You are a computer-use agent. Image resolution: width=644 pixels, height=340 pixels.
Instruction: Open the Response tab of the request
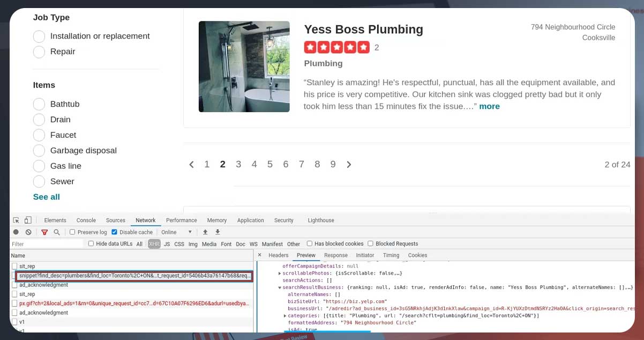(336, 255)
